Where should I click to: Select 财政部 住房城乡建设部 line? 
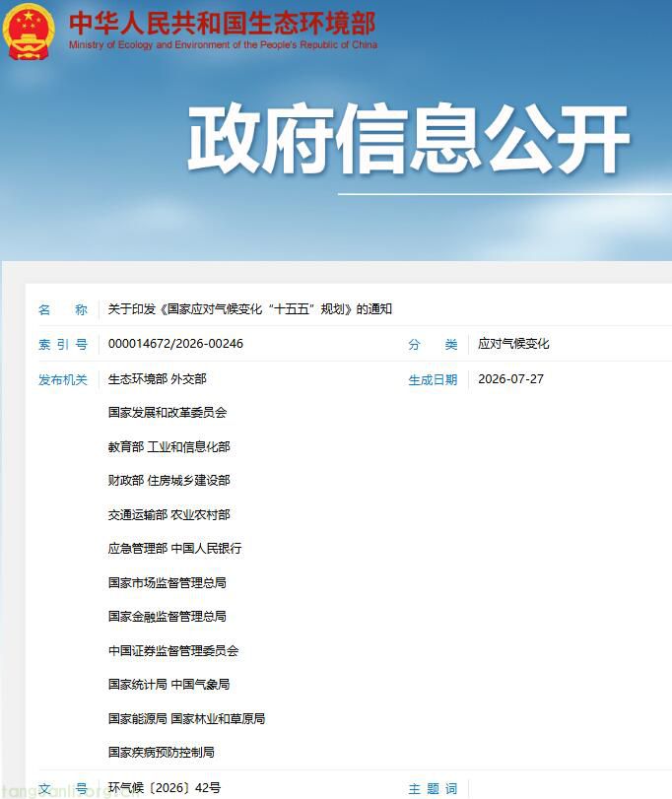tap(169, 481)
